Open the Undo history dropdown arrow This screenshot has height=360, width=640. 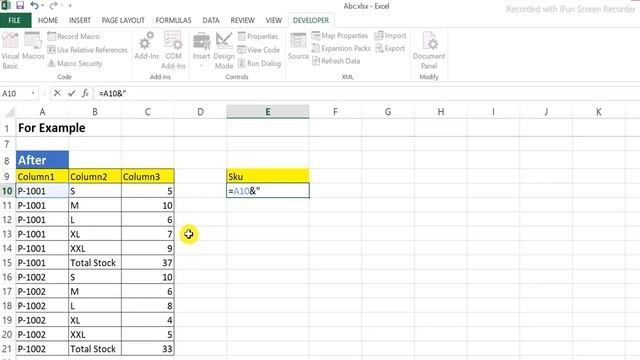pyautogui.click(x=42, y=6)
